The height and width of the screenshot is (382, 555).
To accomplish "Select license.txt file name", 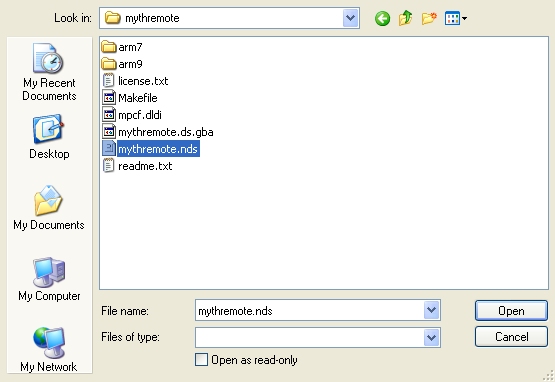I will click(143, 81).
